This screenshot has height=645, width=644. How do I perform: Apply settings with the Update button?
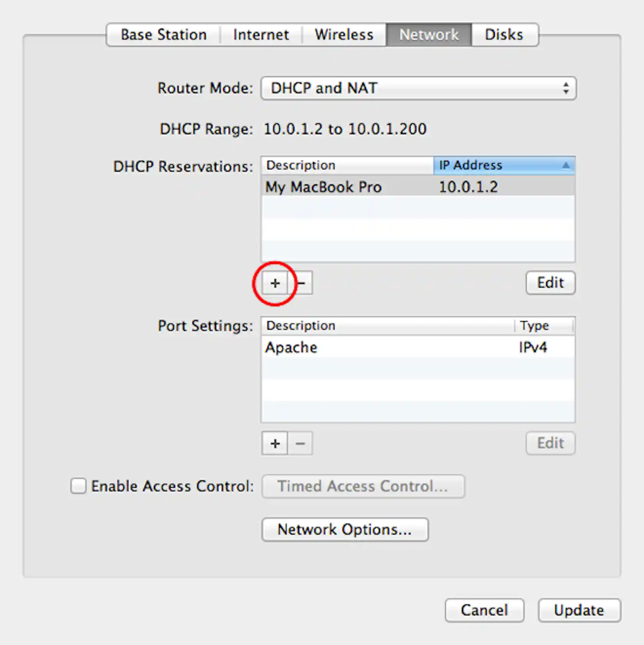(x=579, y=610)
